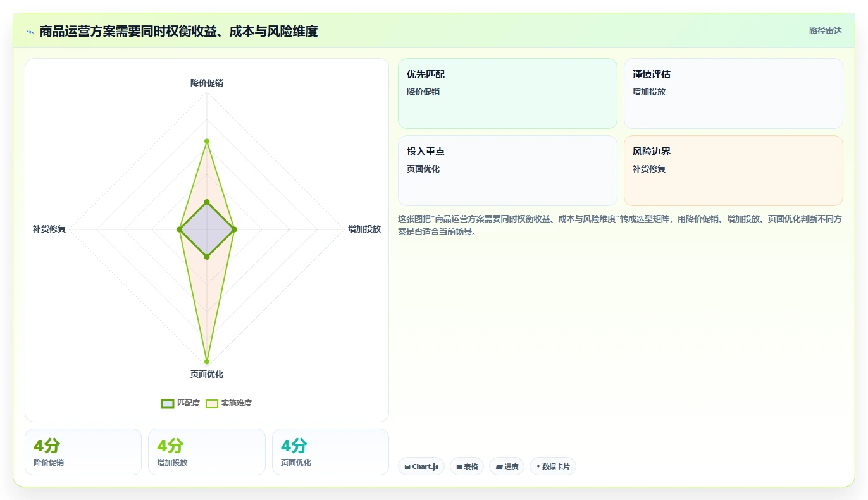Click the 路径雷达 label in header

825,30
